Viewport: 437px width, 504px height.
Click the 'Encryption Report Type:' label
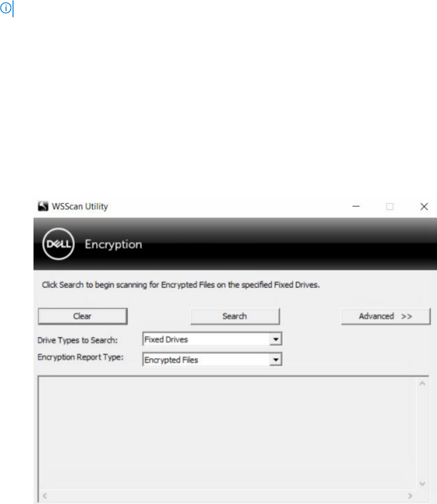coord(81,357)
